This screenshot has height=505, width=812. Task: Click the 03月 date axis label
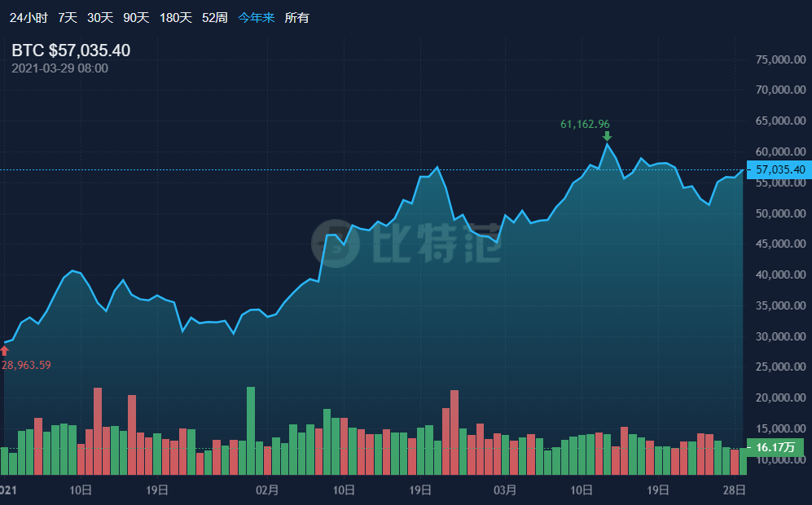(x=505, y=490)
